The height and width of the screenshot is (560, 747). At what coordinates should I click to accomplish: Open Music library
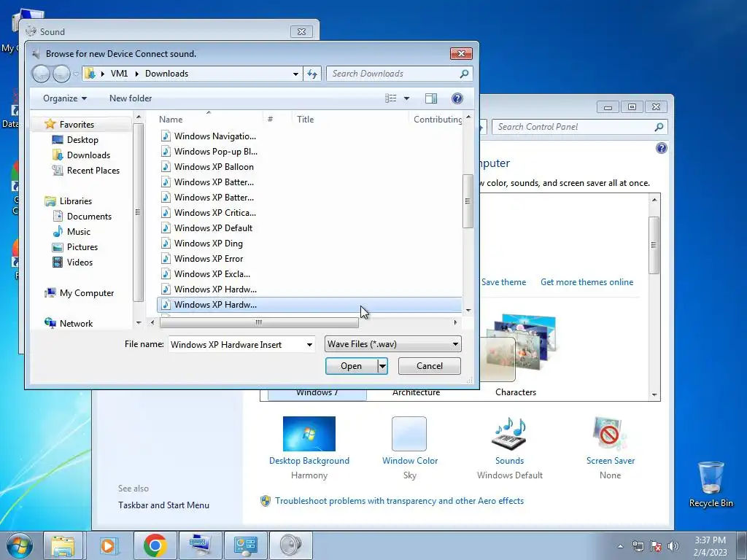click(x=79, y=231)
